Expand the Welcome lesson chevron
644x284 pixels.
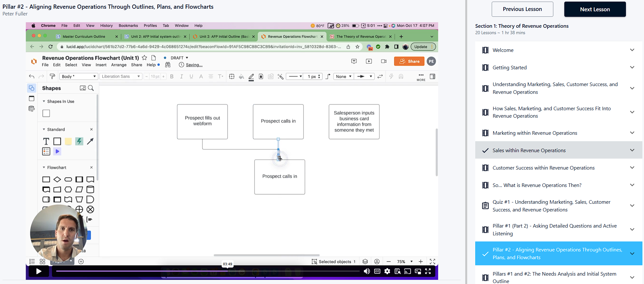(632, 50)
